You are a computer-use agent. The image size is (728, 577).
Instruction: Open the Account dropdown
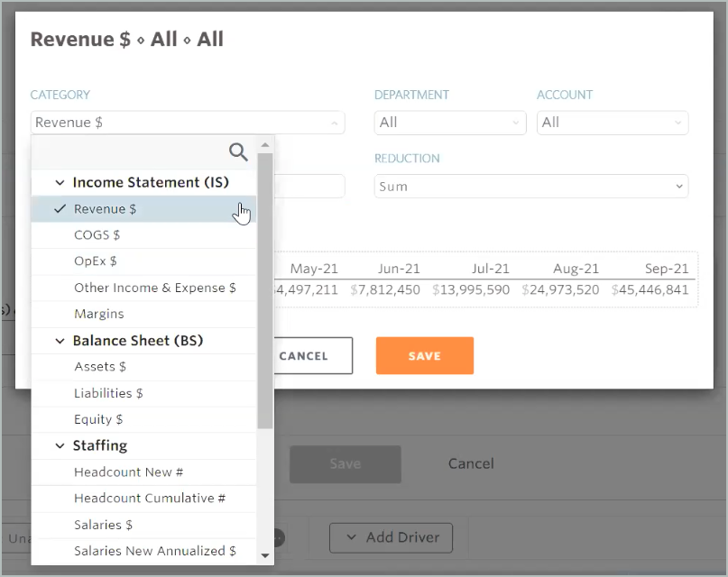[x=612, y=123]
